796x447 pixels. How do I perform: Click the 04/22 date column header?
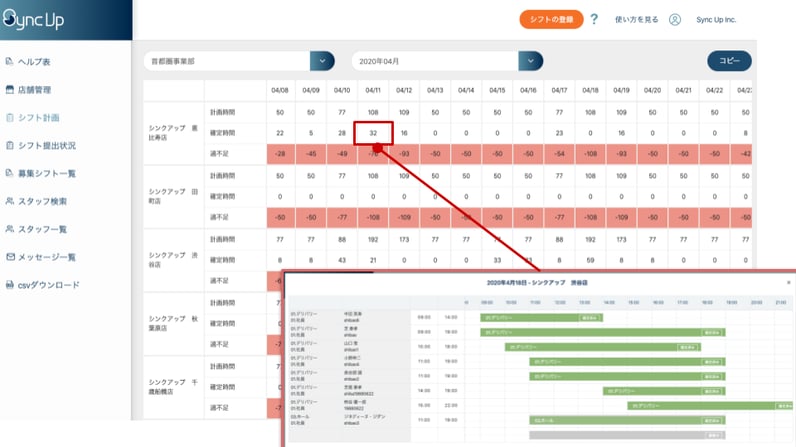pyautogui.click(x=714, y=90)
